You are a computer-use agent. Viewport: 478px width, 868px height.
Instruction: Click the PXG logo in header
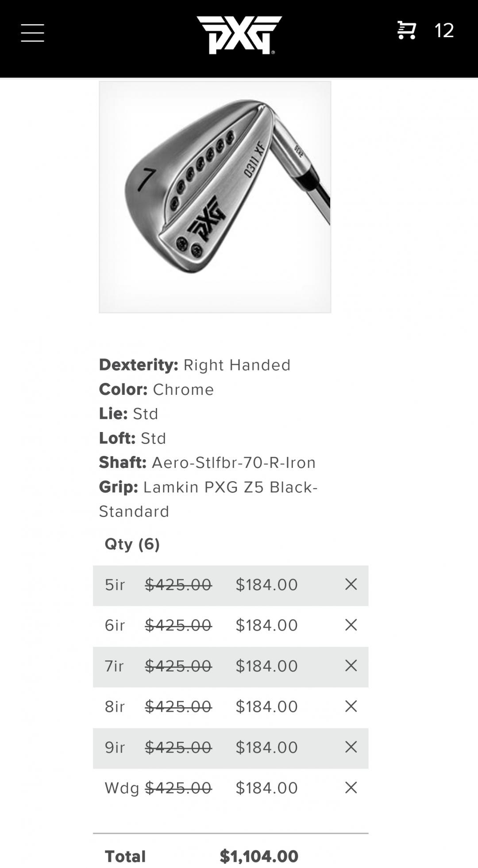pos(239,35)
